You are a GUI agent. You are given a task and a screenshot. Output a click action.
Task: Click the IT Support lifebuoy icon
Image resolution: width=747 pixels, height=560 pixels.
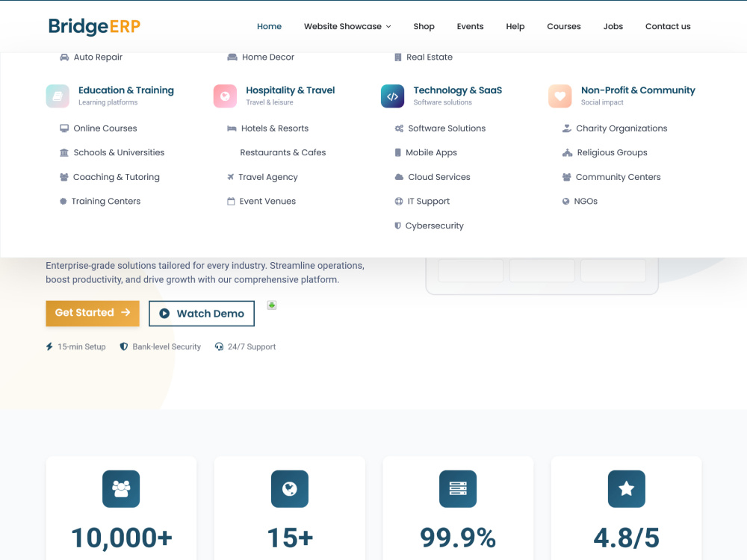[x=399, y=202]
